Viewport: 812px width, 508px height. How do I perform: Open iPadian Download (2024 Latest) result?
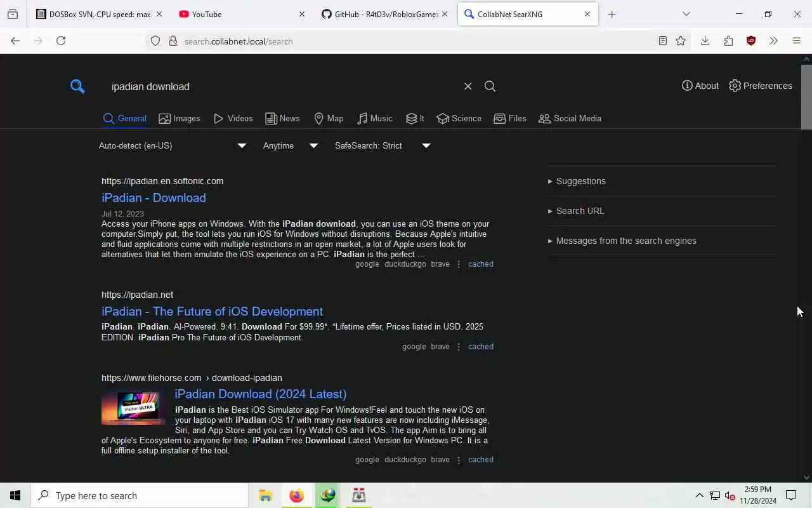point(261,394)
